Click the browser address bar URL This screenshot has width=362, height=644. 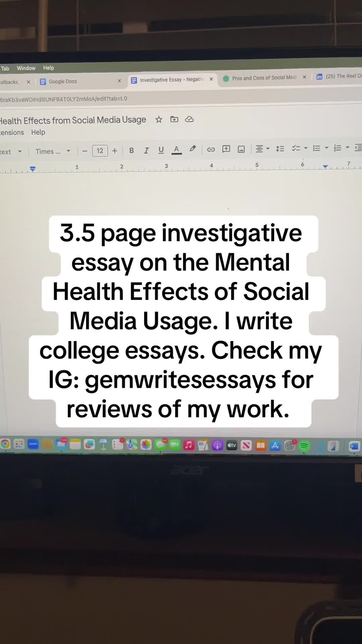[x=64, y=99]
